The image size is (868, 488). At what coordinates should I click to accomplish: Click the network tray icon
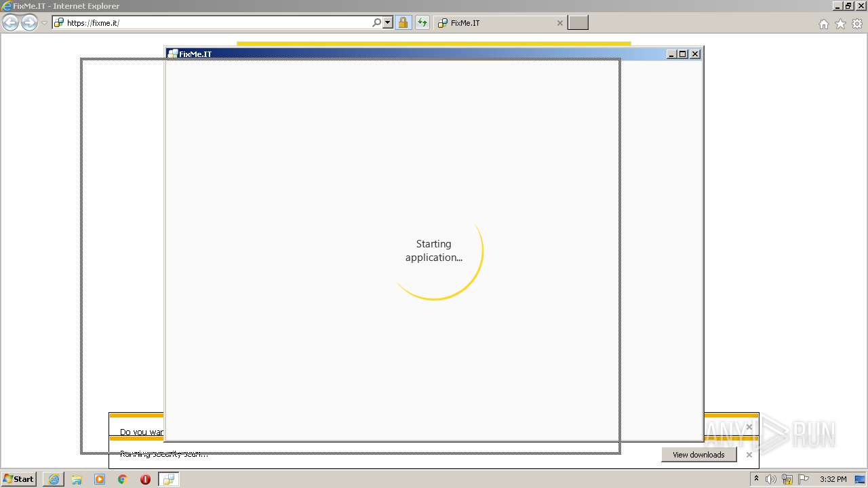click(x=787, y=479)
